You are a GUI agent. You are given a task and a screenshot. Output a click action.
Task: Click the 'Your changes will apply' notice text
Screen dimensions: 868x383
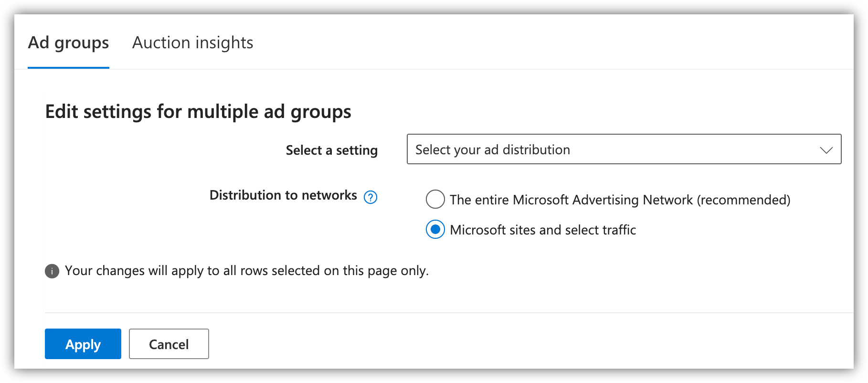pyautogui.click(x=246, y=271)
